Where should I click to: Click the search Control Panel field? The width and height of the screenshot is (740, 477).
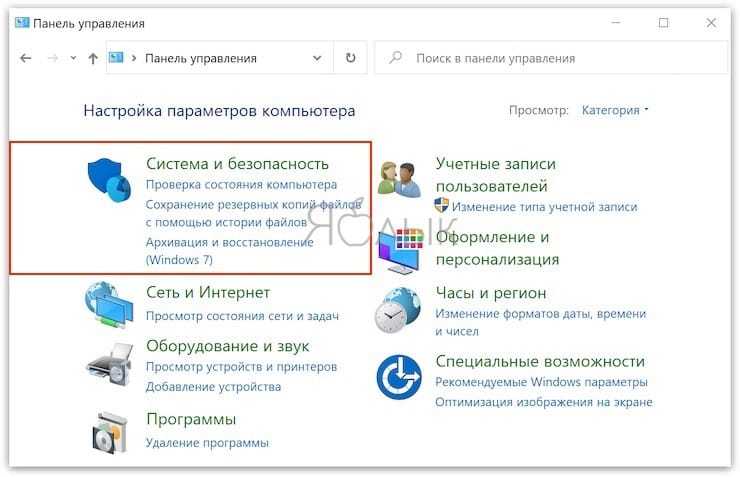(x=551, y=58)
